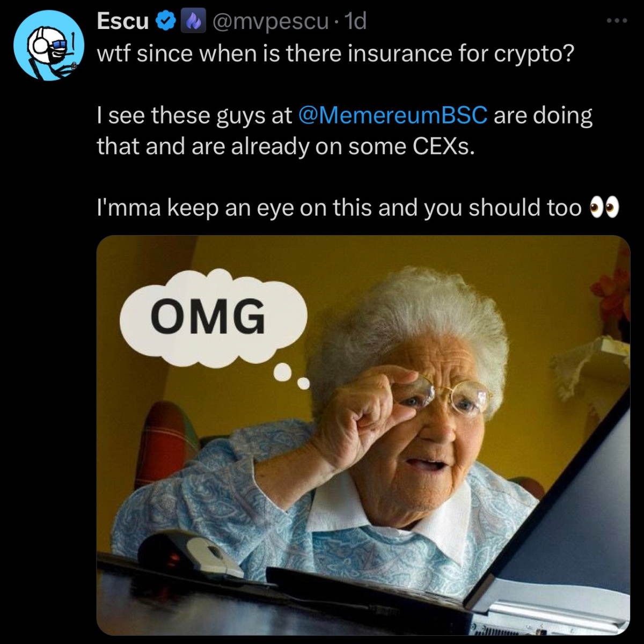The width and height of the screenshot is (644, 644).
Task: Open the grandma meme image
Action: click(363, 435)
